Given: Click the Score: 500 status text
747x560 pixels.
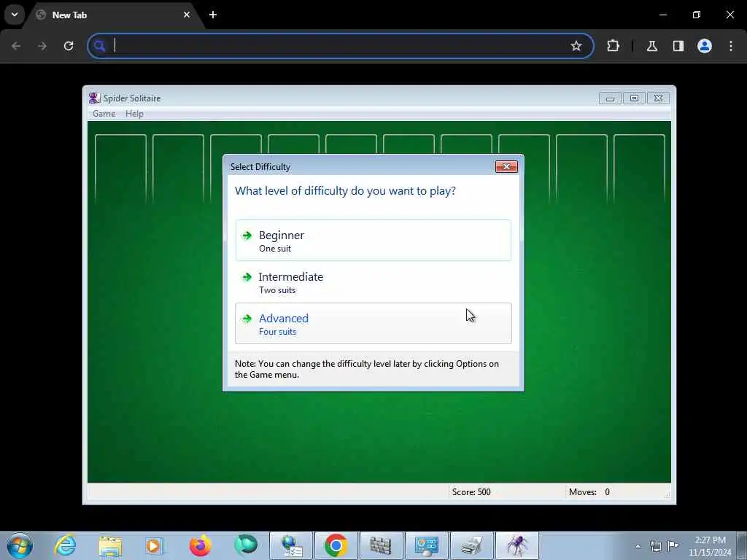Looking at the screenshot, I should point(471,492).
